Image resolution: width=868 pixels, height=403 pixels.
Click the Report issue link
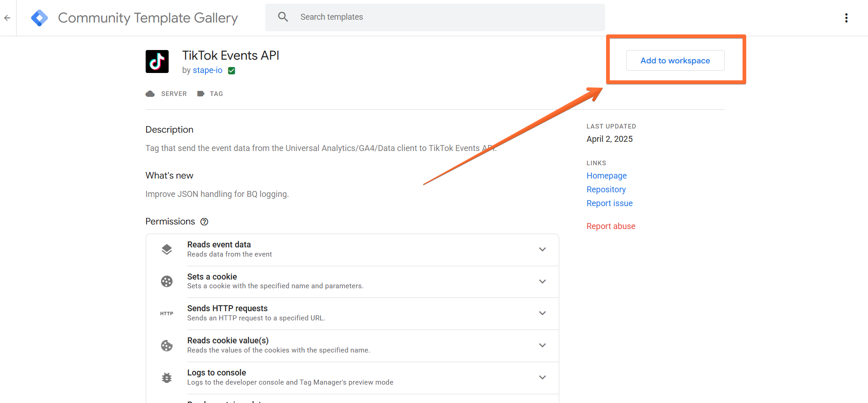click(x=609, y=203)
